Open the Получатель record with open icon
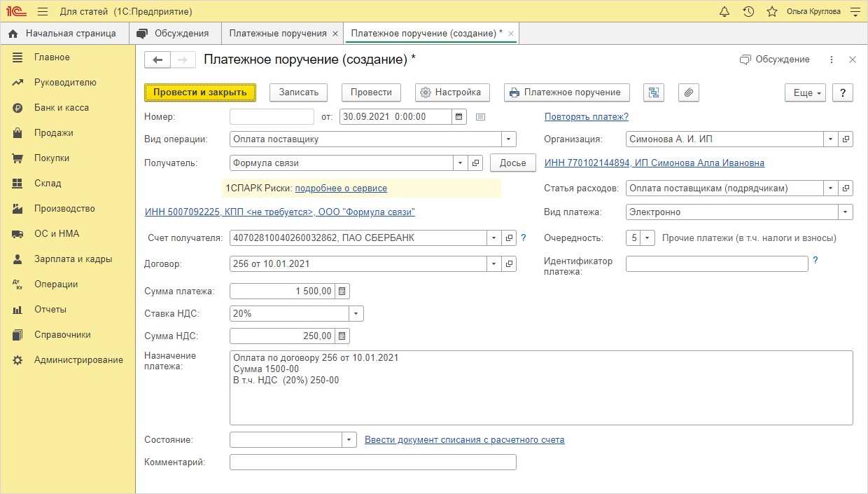Screen dimensions: 868x494 coord(476,163)
